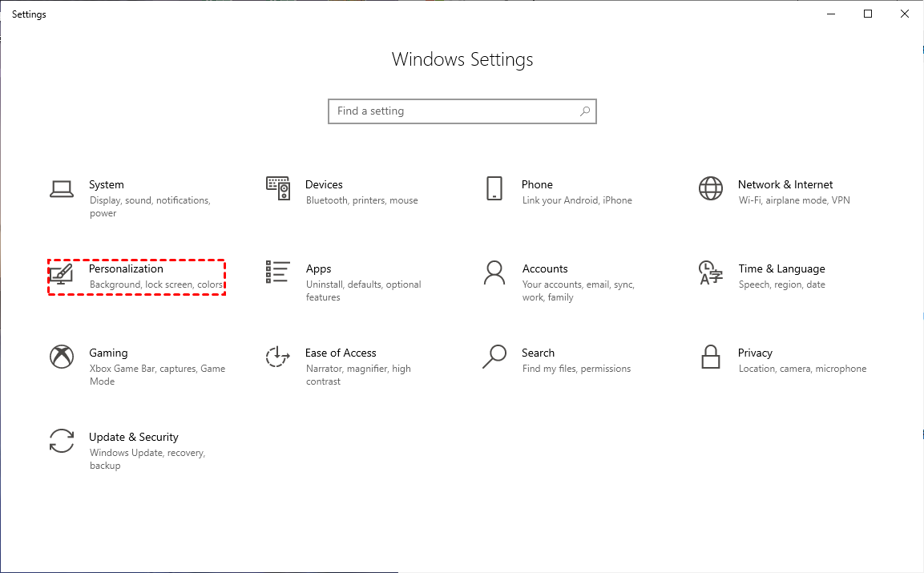924x573 pixels.
Task: Click the Privacy lock icon
Action: pos(710,357)
